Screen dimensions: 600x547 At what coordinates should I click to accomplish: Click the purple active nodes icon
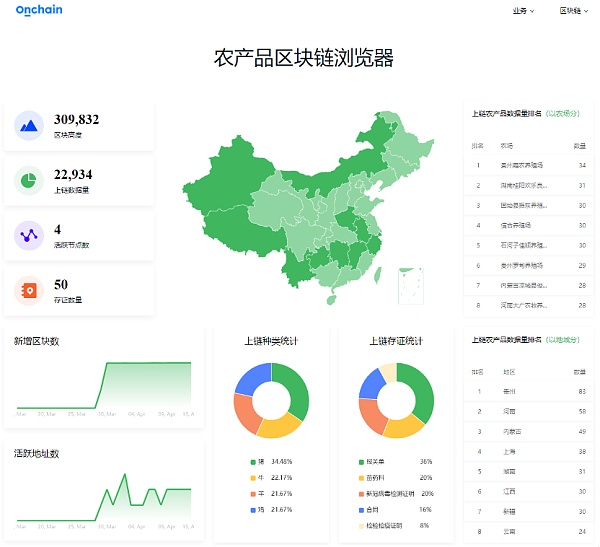(x=29, y=236)
